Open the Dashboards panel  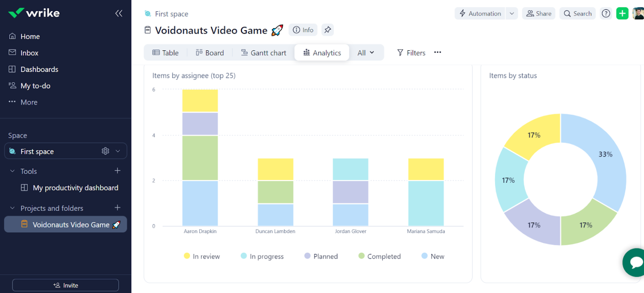[39, 69]
